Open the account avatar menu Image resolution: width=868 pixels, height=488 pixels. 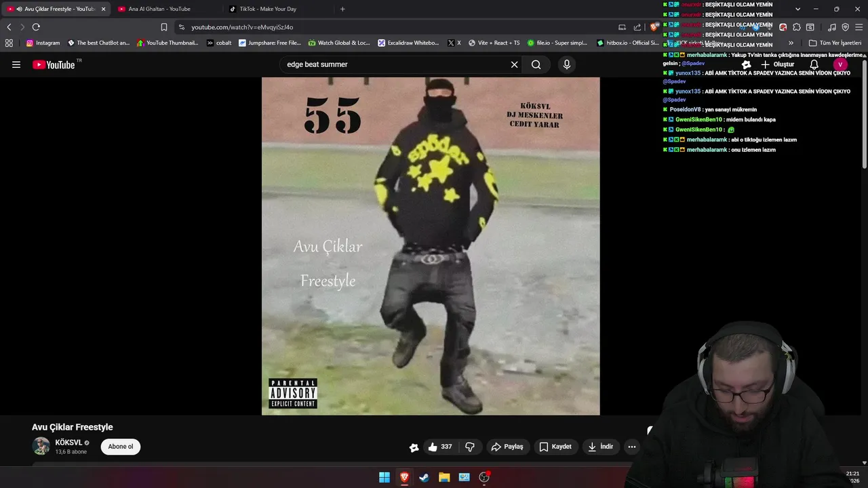coord(840,64)
